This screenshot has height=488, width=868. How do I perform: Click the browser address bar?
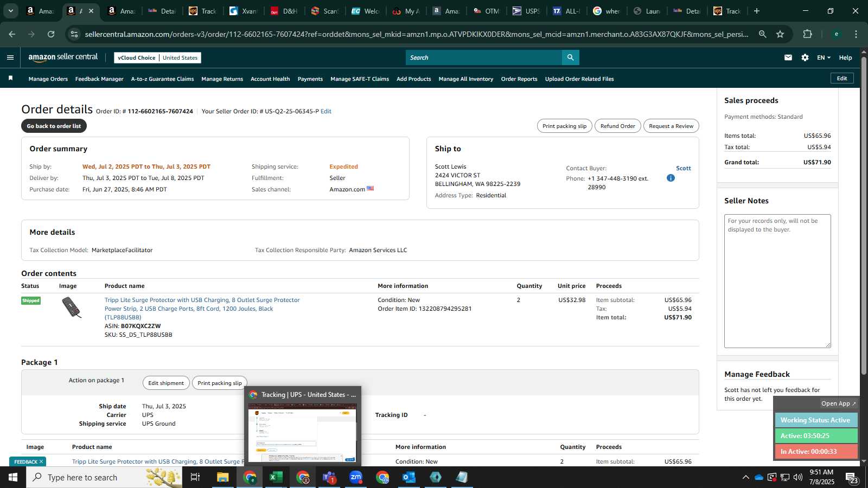point(416,34)
